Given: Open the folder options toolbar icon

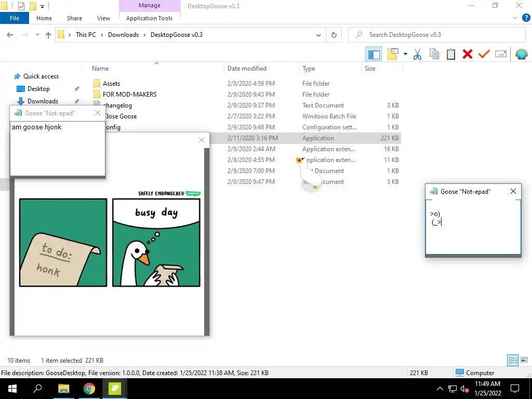Looking at the screenshot, I should coord(393,54).
